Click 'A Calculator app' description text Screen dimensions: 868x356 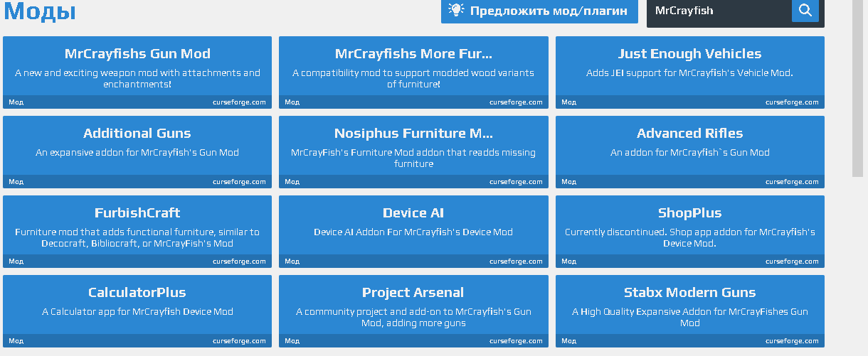click(137, 311)
